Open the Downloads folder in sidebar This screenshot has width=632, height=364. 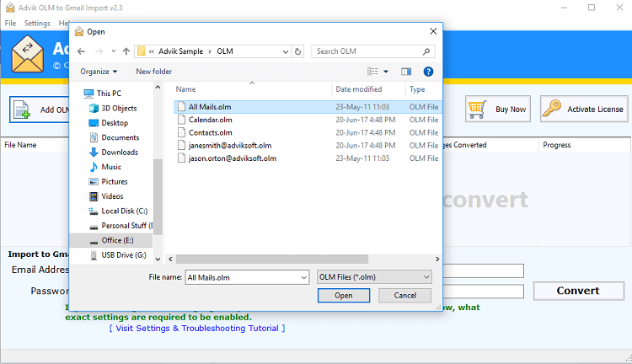(x=119, y=153)
